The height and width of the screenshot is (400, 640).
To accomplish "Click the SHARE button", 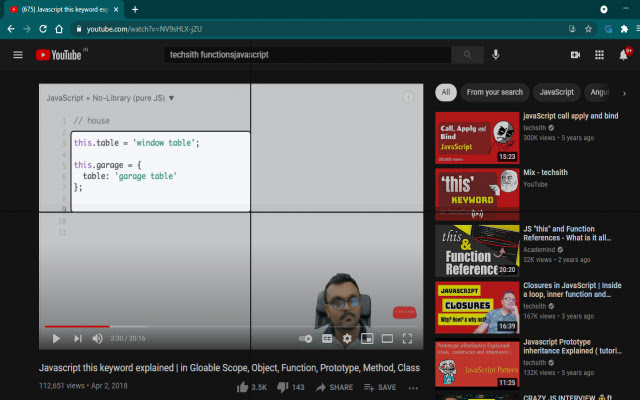I will [x=334, y=387].
